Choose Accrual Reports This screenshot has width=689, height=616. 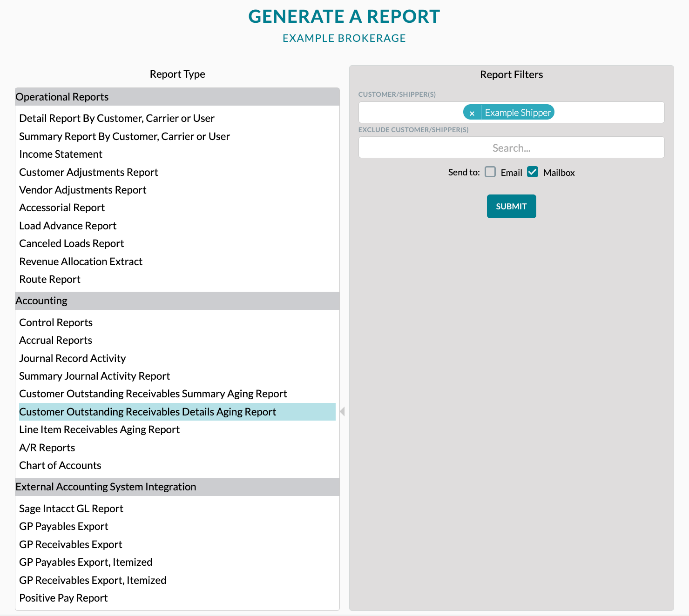pyautogui.click(x=56, y=340)
